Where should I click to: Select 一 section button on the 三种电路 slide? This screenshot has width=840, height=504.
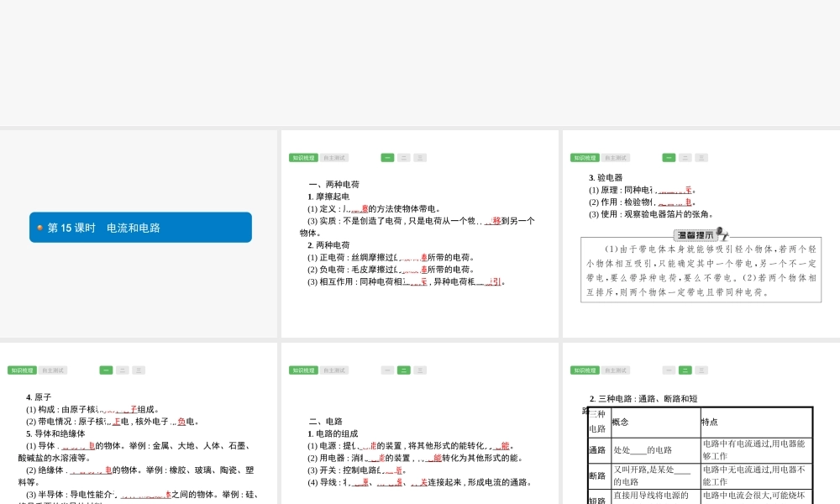tap(669, 370)
